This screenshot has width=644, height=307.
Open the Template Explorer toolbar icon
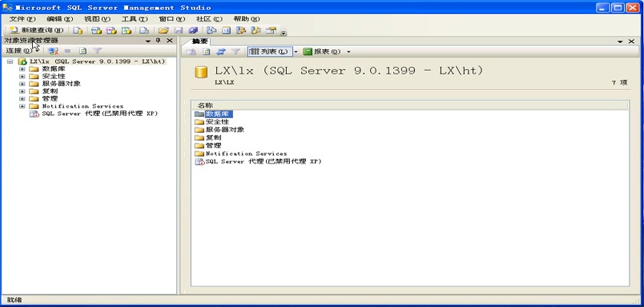pos(256,30)
